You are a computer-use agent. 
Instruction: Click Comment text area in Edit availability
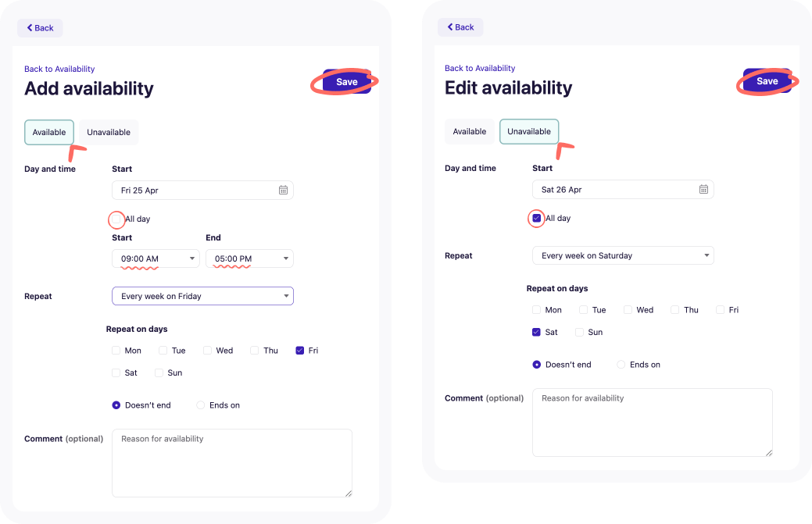653,422
